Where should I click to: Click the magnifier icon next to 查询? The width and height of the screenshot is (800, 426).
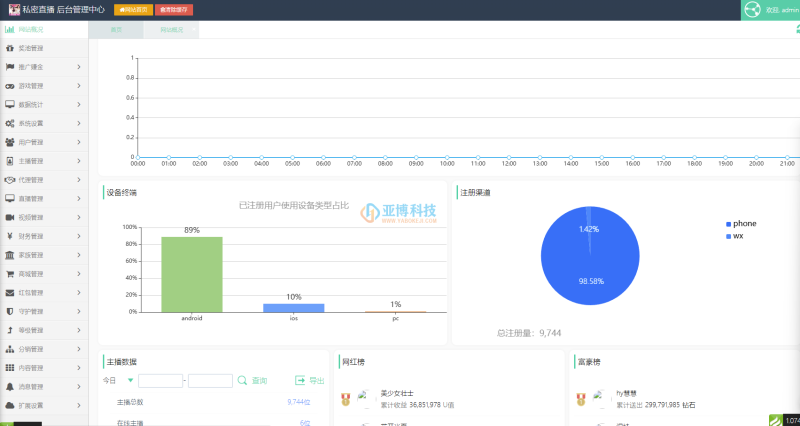pyautogui.click(x=242, y=381)
